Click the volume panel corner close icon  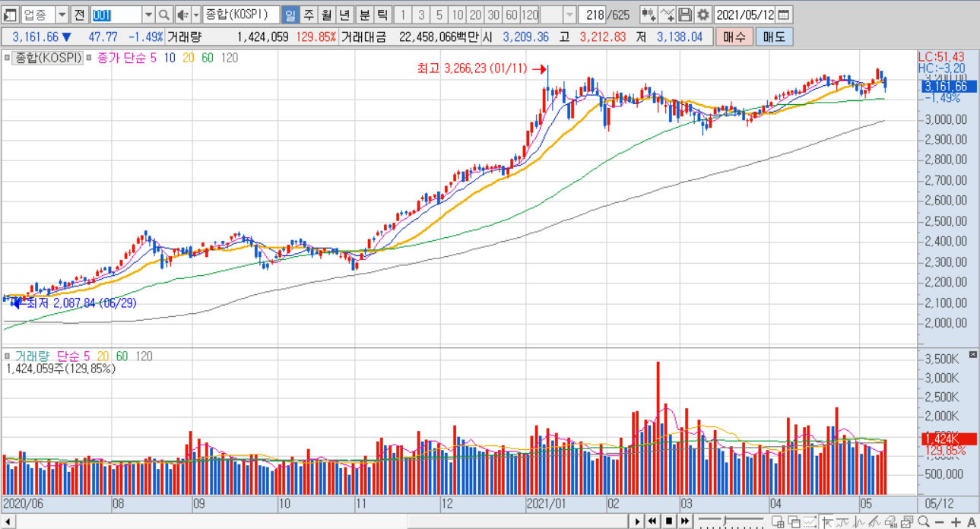(972, 355)
